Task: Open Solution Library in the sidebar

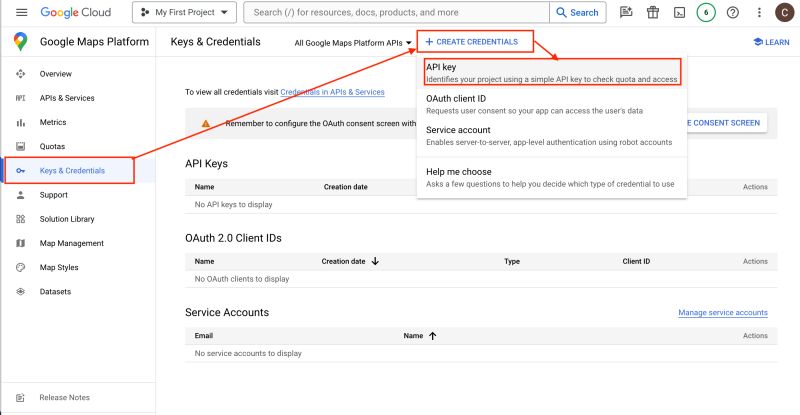Action: (67, 219)
